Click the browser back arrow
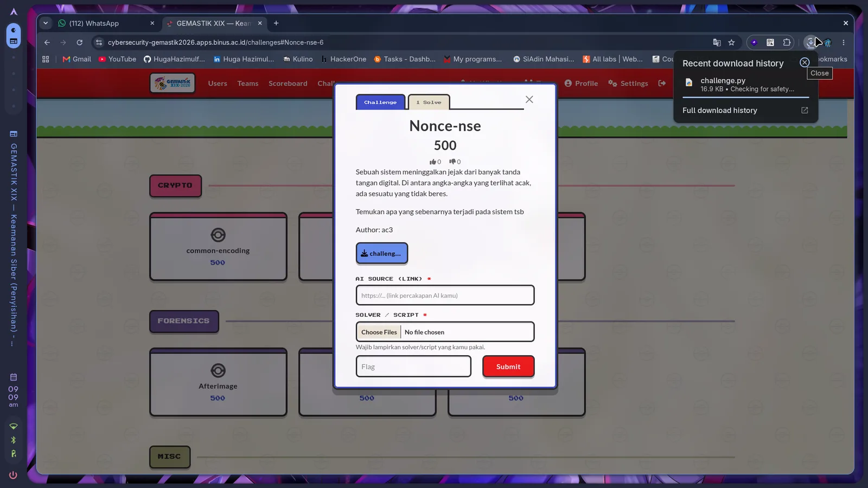 [x=47, y=42]
